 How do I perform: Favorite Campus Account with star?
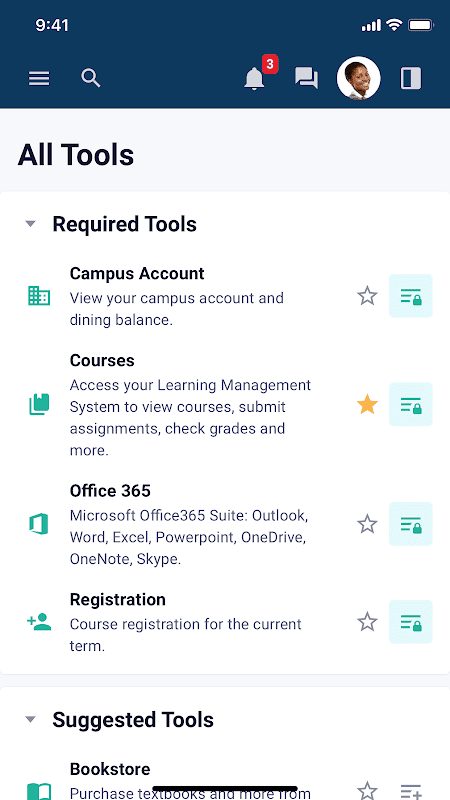(x=367, y=296)
